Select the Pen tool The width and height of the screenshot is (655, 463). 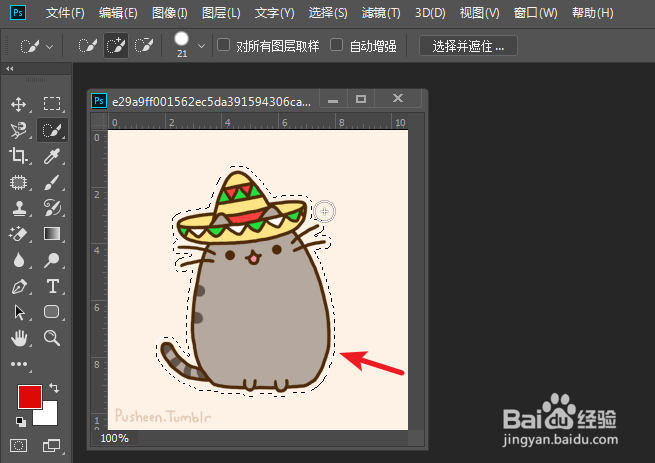coord(18,287)
